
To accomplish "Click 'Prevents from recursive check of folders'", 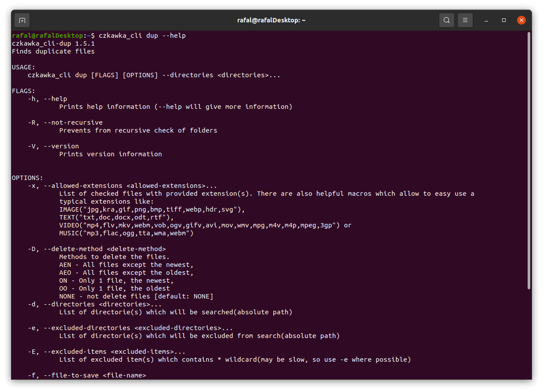I will click(138, 130).
